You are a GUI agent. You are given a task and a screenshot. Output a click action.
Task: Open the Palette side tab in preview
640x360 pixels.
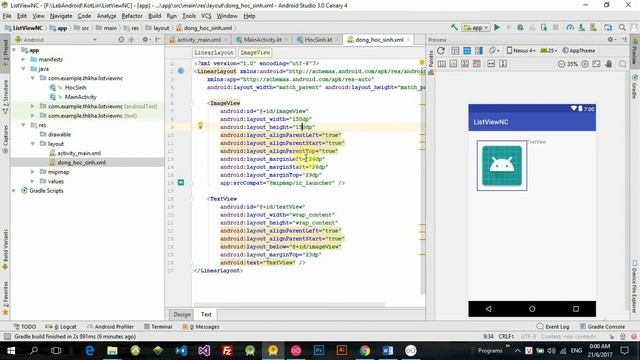(x=431, y=59)
